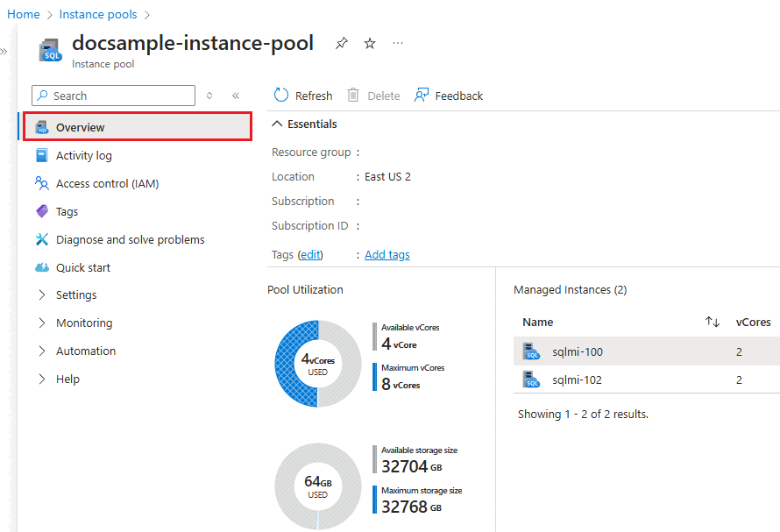Mark docsample-instance-pool as favorite with star
This screenshot has height=532, width=780.
[370, 44]
